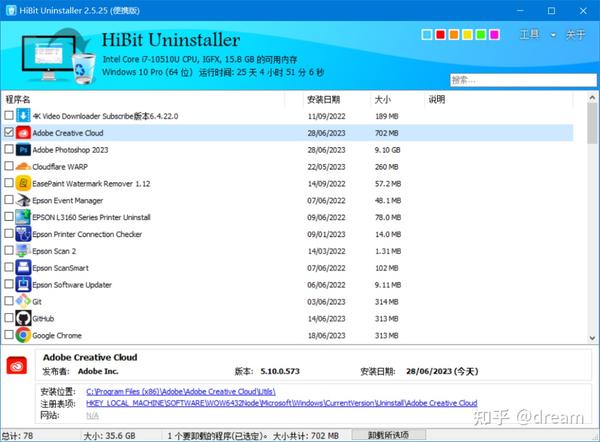600x442 pixels.
Task: Click the list scrollbar up arrow
Action: point(592,97)
